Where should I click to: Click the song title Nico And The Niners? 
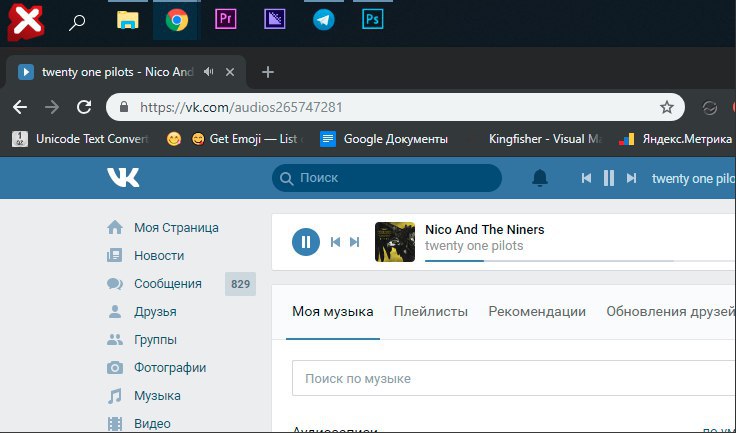(x=484, y=230)
